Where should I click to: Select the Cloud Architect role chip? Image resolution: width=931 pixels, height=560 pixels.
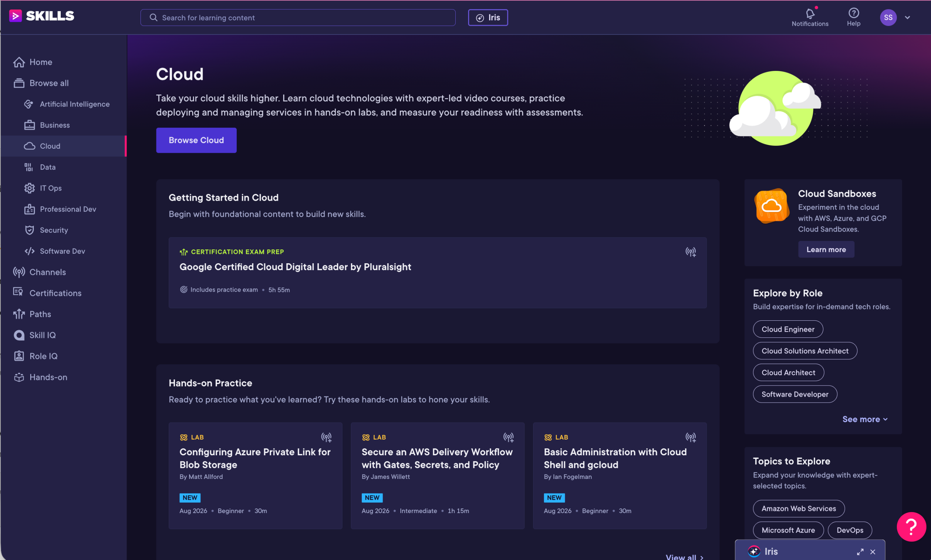(x=788, y=372)
